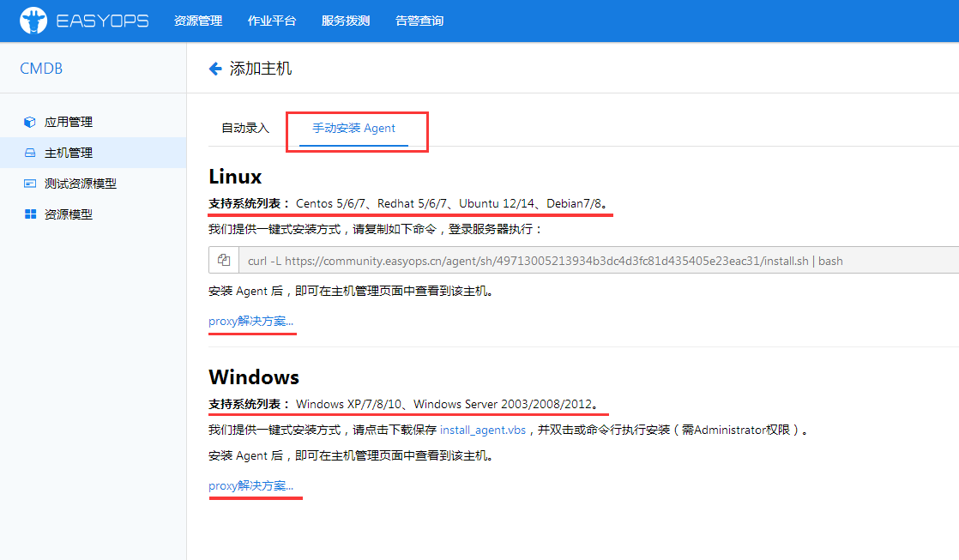959x560 pixels.
Task: Click the 应用管理 cube icon
Action: click(x=29, y=122)
